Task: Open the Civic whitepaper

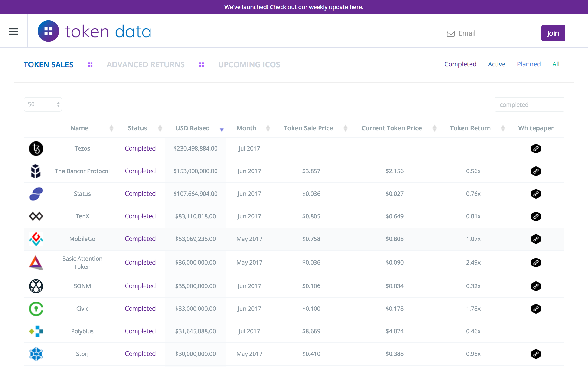Action: coord(536,309)
